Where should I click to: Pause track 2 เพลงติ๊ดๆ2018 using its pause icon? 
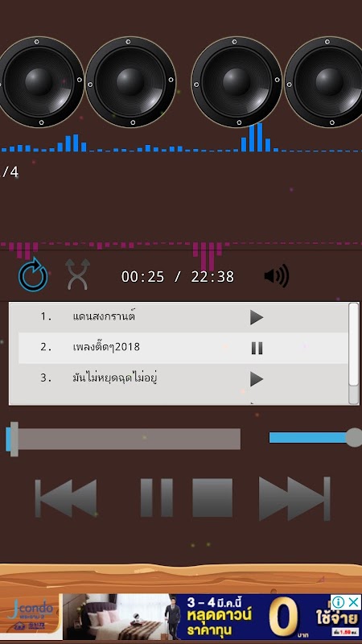point(257,349)
